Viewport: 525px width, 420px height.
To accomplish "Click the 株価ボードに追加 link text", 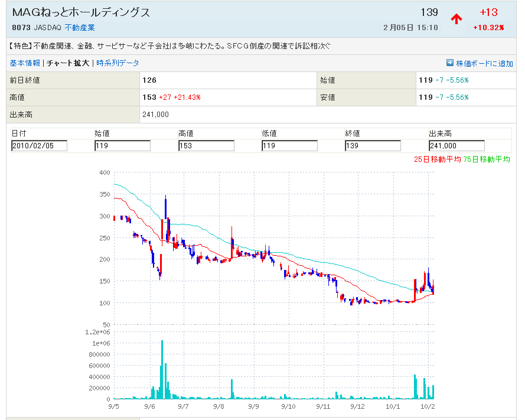I will 484,64.
